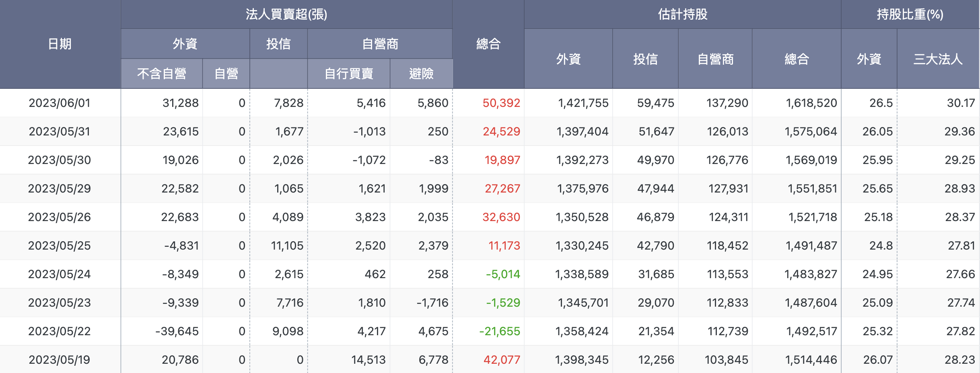Select the date cell 2023/05/31
Screen dimensions: 980x373
coord(60,131)
